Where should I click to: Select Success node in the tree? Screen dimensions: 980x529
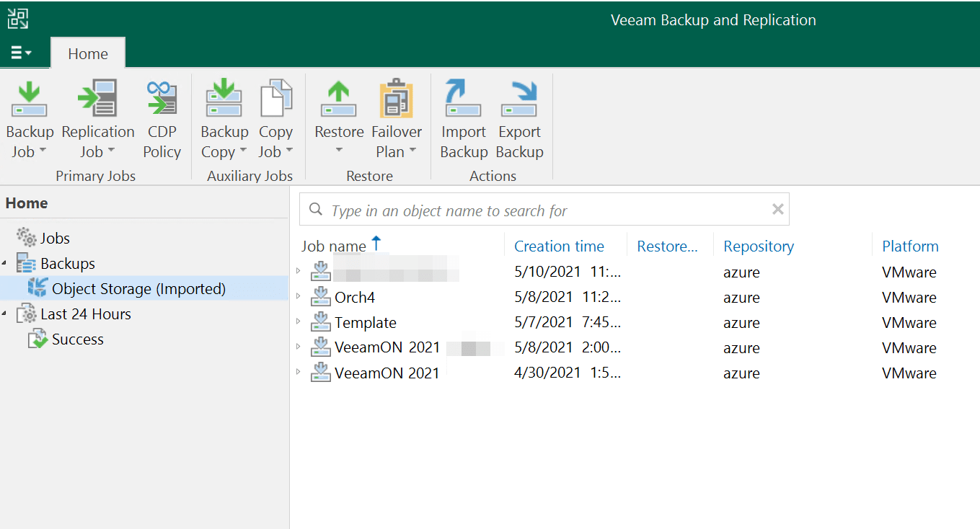(77, 339)
